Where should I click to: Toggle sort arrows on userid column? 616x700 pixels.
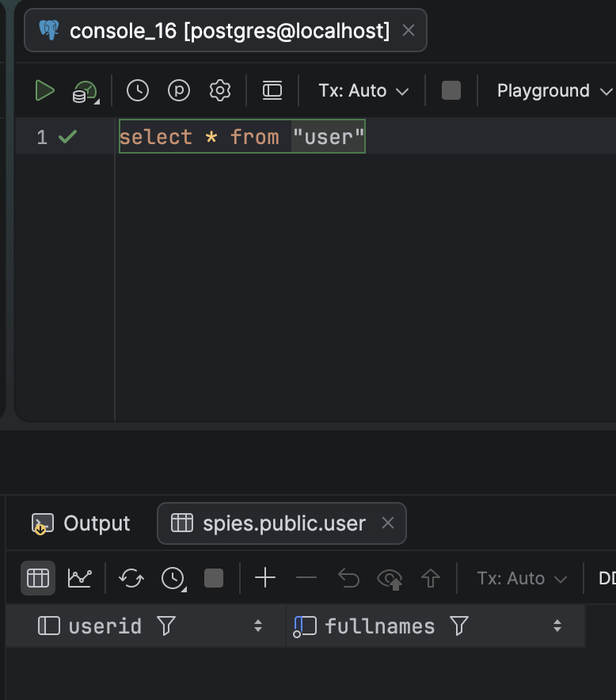pos(258,626)
